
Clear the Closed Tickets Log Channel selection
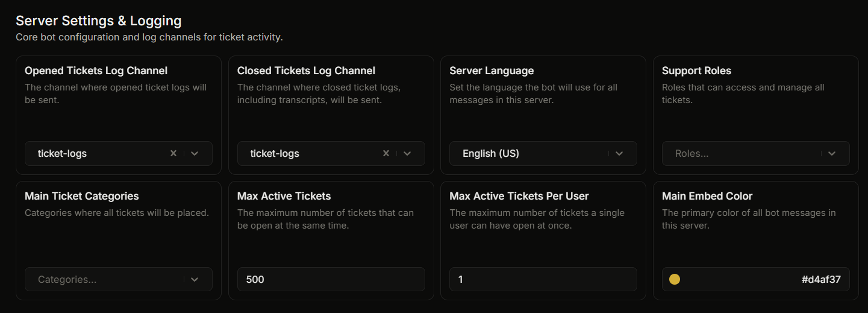tap(386, 153)
